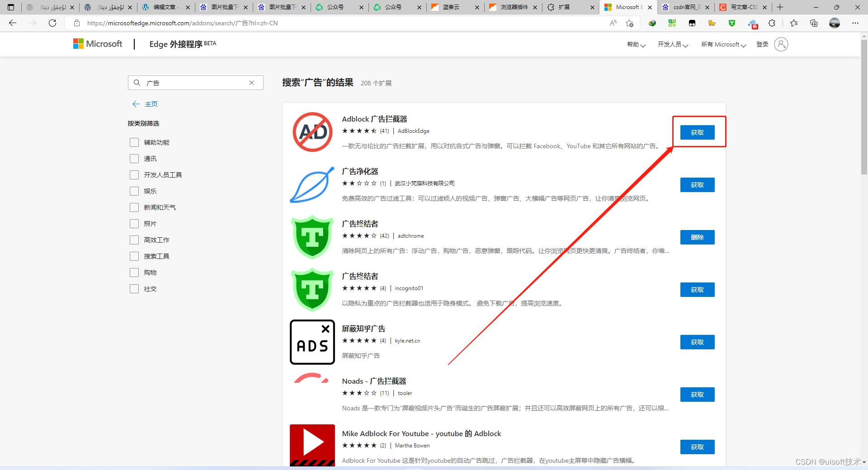
Task: Check the 通讯 category filter
Action: pyautogui.click(x=134, y=159)
